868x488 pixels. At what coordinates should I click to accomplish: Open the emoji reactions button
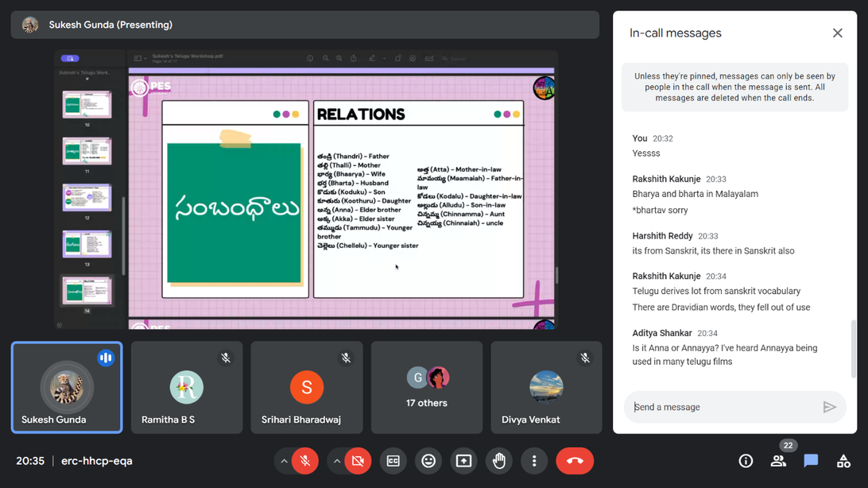(428, 461)
